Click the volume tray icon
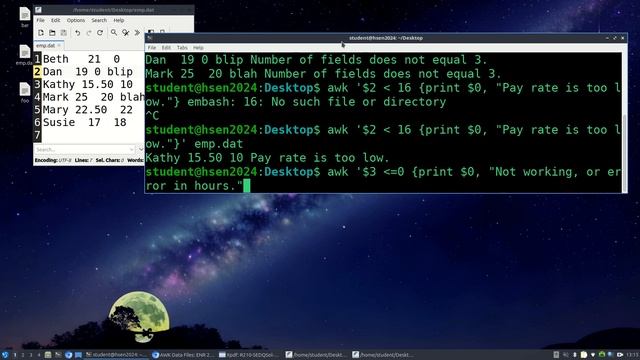The image size is (640, 360). click(566, 355)
